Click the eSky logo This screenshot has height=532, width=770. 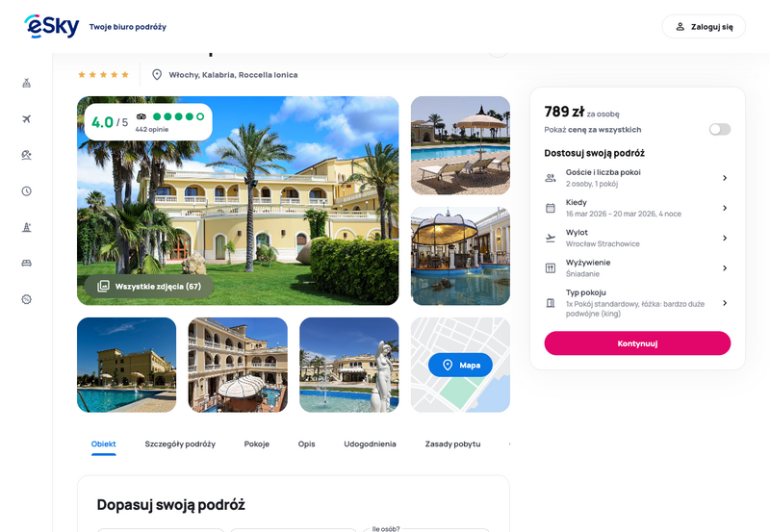point(52,26)
